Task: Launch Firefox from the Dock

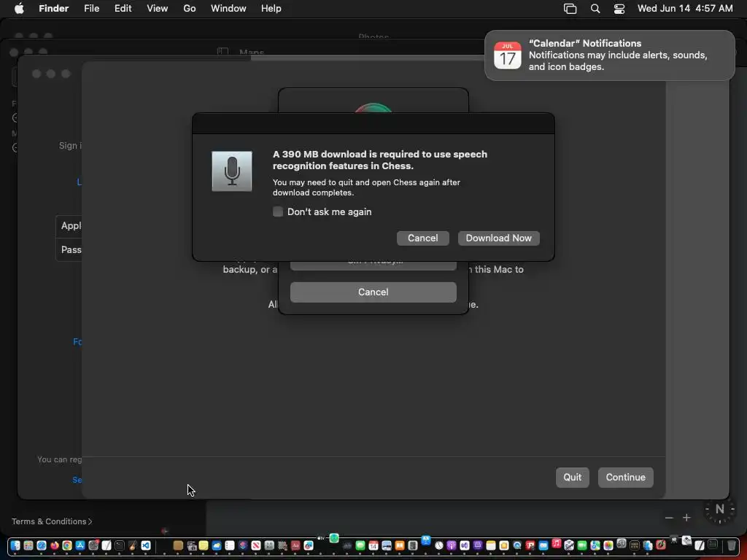Action: tap(54, 545)
